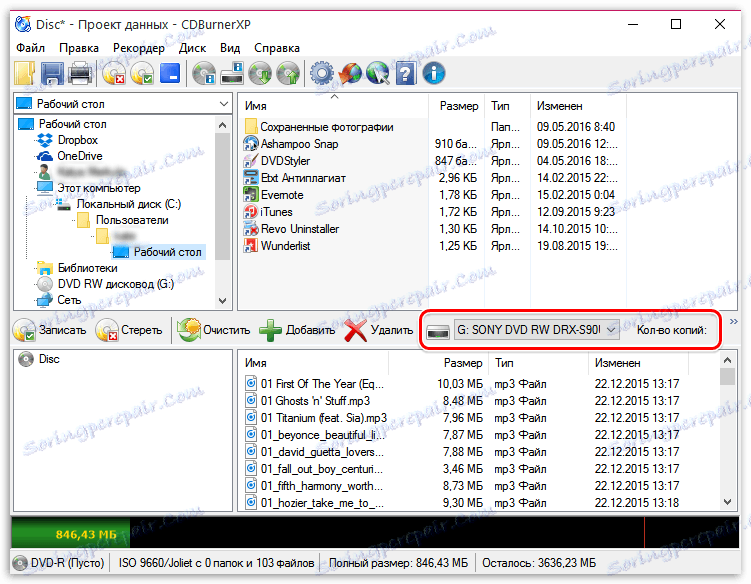
Task: Click the erase disc toolbar icon with red X
Action: click(x=114, y=74)
